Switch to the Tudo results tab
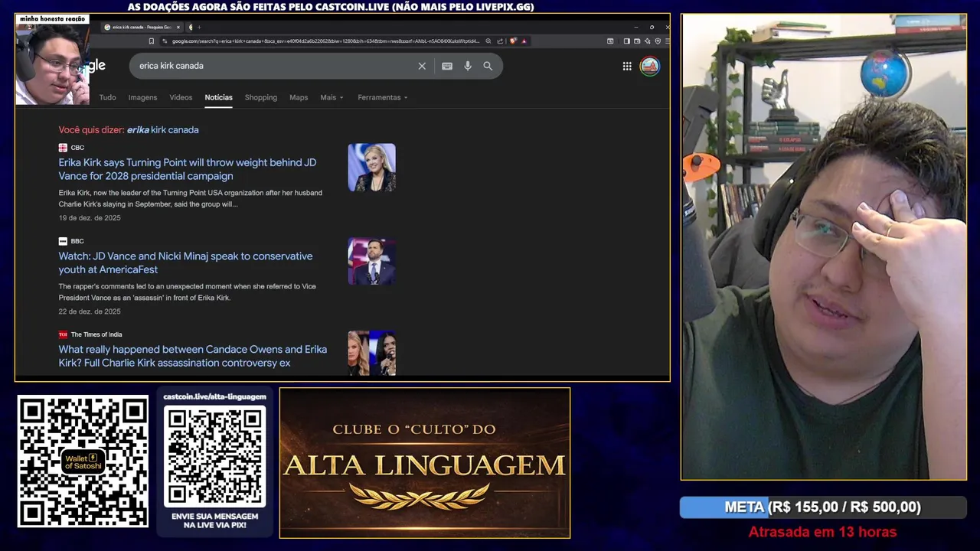The image size is (980, 551). 108,97
